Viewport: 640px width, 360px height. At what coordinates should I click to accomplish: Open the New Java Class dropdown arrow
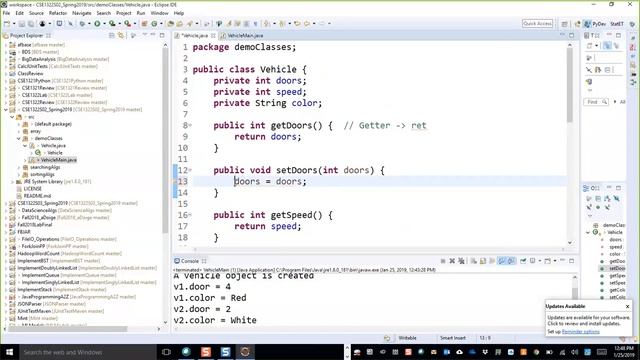coord(161,24)
